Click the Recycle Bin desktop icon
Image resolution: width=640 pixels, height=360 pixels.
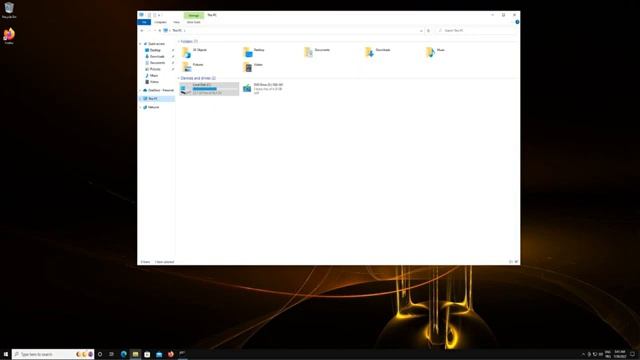pyautogui.click(x=9, y=11)
